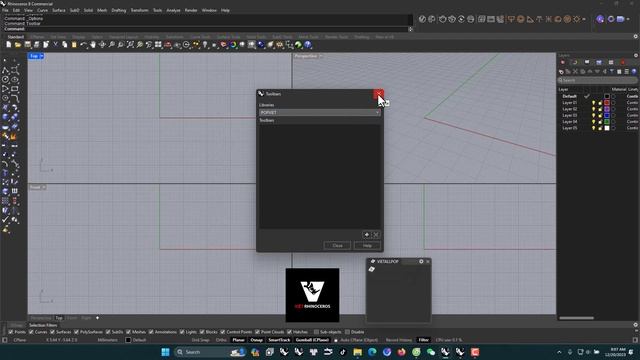
Task: Click the red color swatch of Layer 01
Action: tap(607, 103)
